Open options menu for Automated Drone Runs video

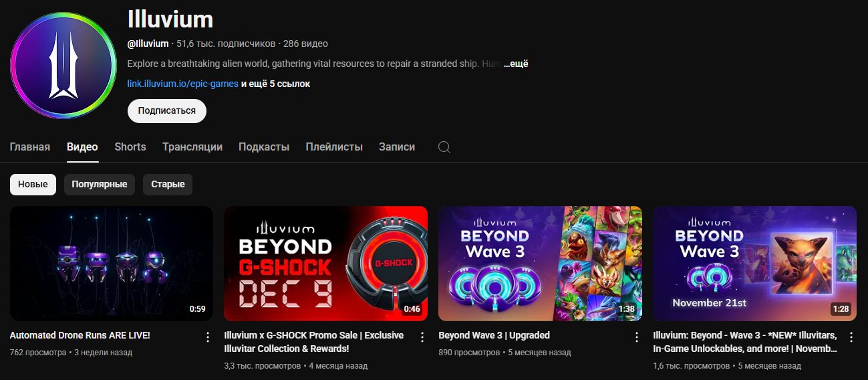(x=207, y=337)
